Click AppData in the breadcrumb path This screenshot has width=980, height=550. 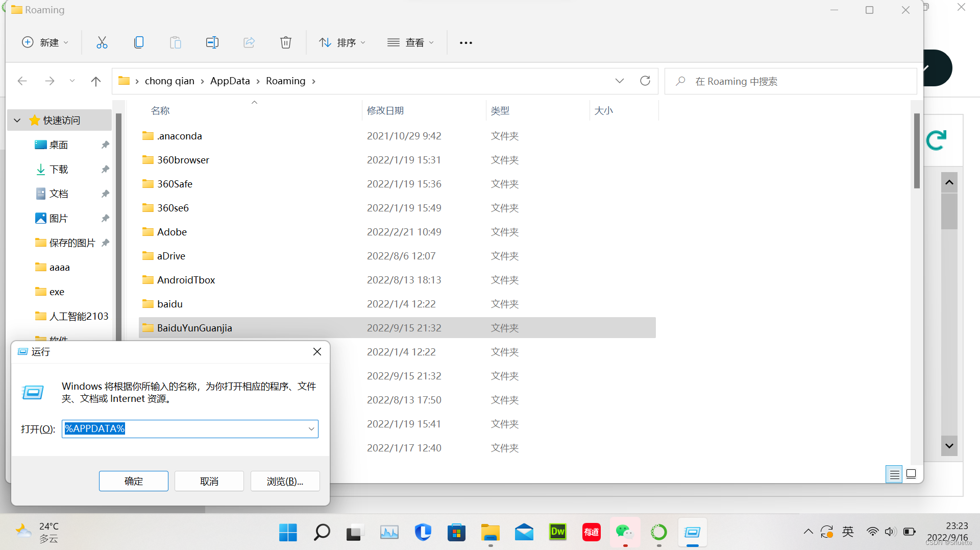(x=230, y=81)
